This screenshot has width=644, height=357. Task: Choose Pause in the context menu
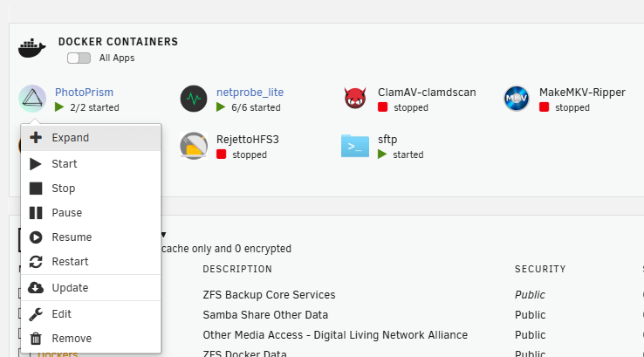pyautogui.click(x=91, y=213)
